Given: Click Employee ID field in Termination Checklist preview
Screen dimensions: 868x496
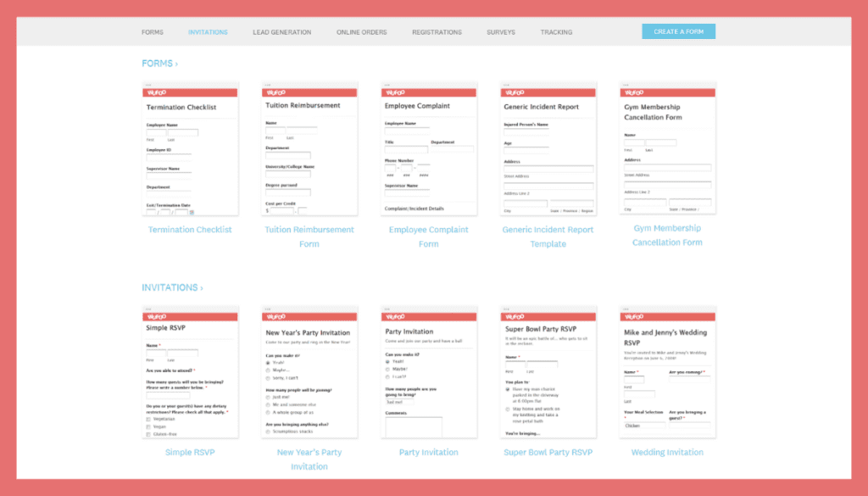Looking at the screenshot, I should (x=169, y=157).
